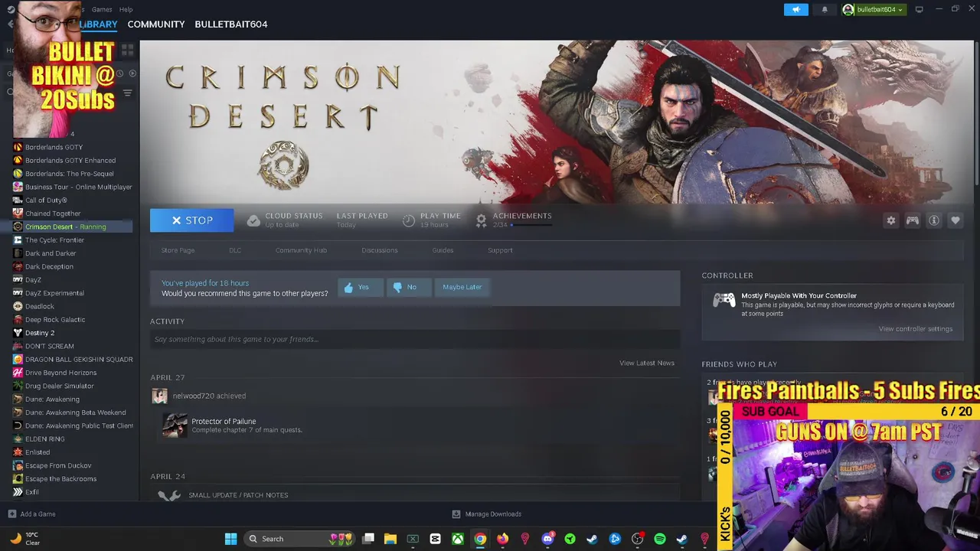Click View Latest News link
This screenshot has width=980, height=551.
point(647,363)
